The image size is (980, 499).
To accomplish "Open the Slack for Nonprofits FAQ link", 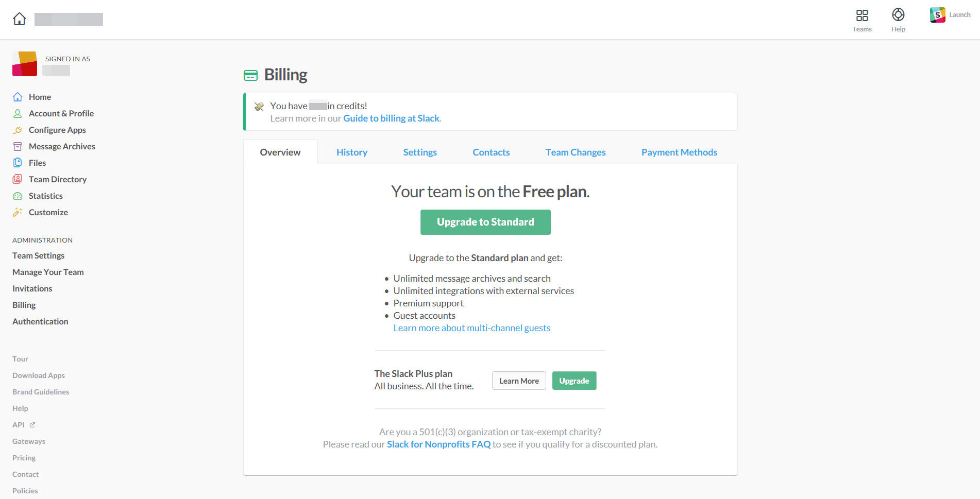I will [x=438, y=444].
